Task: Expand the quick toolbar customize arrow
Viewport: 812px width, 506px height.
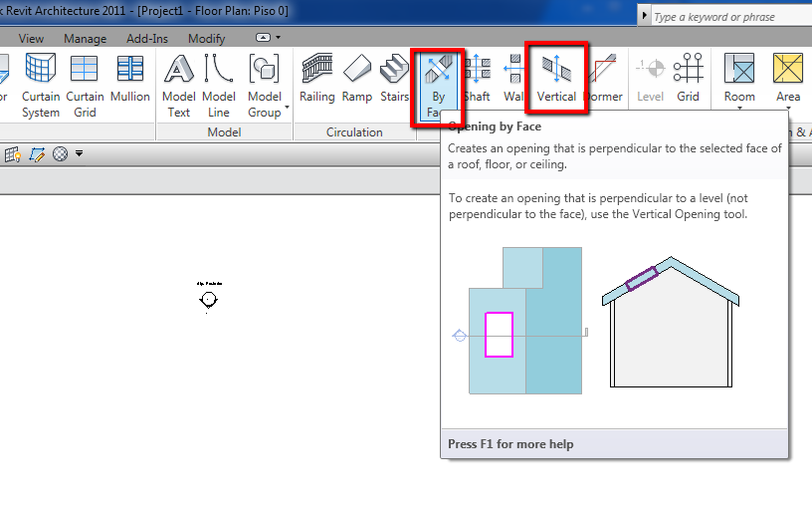Action: coord(79,153)
